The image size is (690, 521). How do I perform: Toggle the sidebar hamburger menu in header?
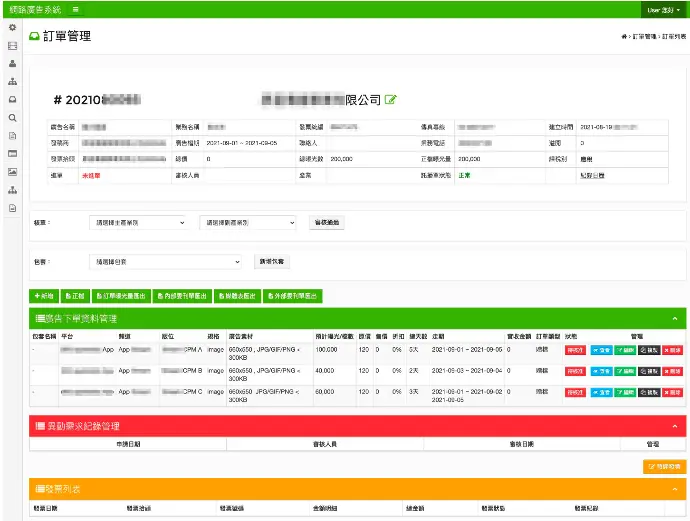click(x=77, y=9)
